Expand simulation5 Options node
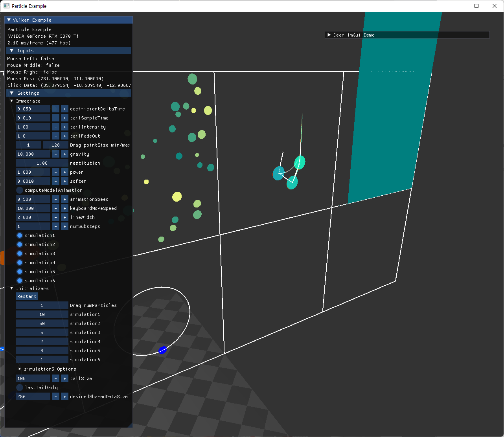This screenshot has width=504, height=437. click(x=20, y=369)
